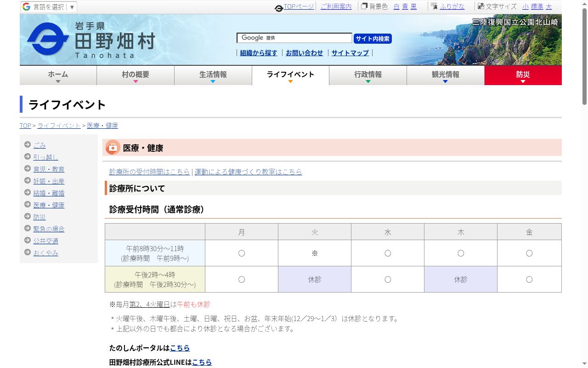Open the 生活情報 navigation tab
Viewport: 588px width, 368px height.
pyautogui.click(x=213, y=75)
